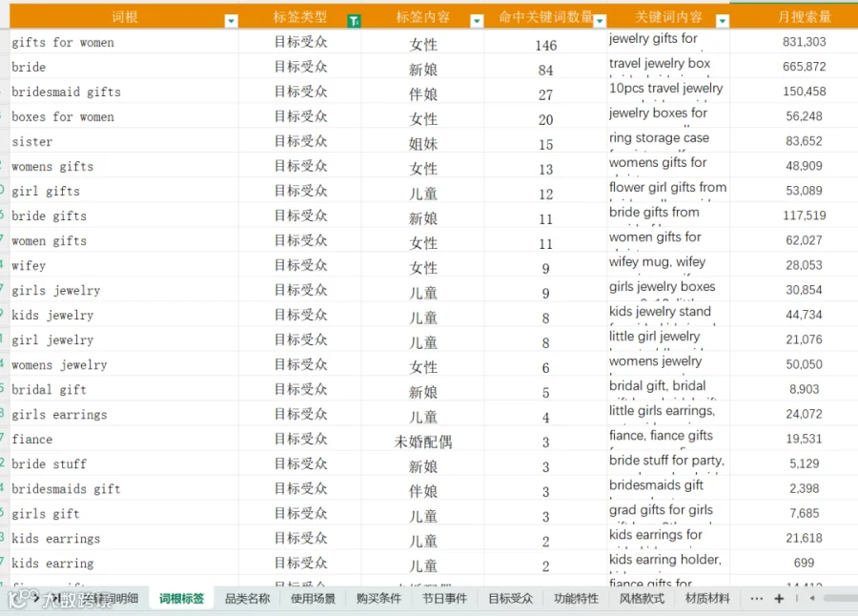Open the active 标签类型 filter dropdown
Screen dimensions: 858x616
(x=354, y=21)
